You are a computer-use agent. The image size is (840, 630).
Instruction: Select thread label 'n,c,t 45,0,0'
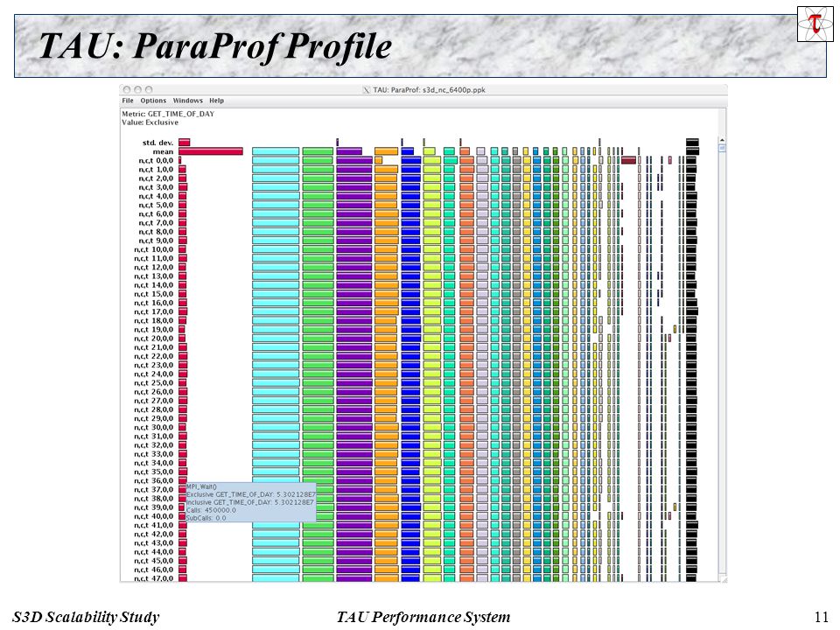click(154, 560)
